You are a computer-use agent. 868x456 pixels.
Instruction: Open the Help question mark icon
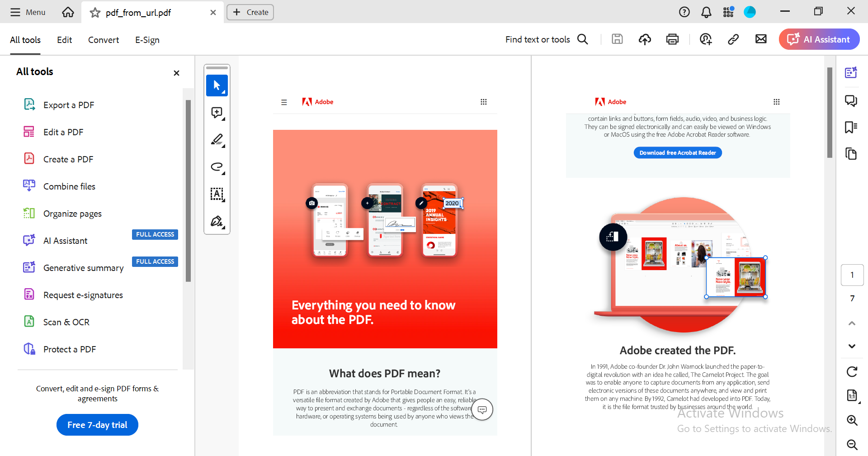[x=684, y=12]
